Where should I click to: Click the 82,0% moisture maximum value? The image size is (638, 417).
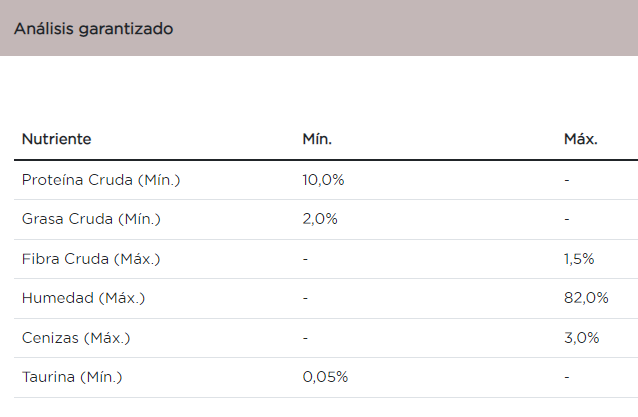click(586, 298)
